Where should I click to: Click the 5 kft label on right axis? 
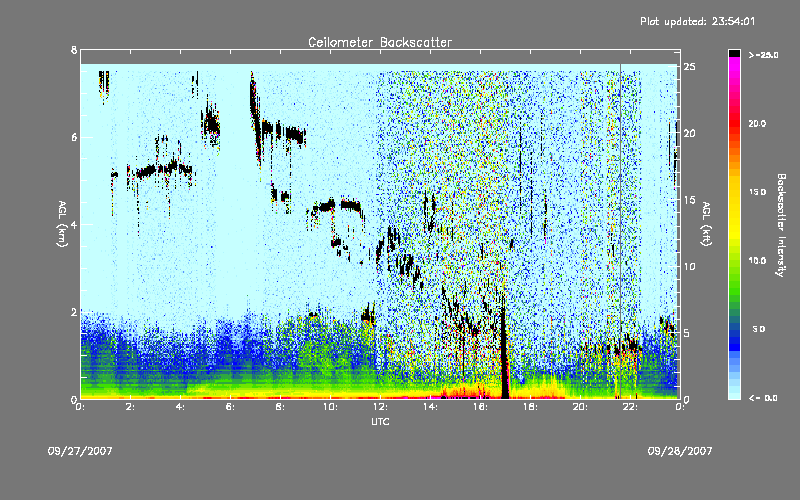687,333
